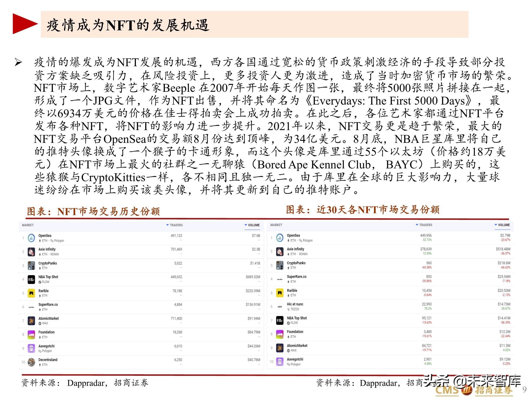This screenshot has width=532, height=399.
Task: Click the NBA Top Shot logo in the right table
Action: [x=280, y=321]
